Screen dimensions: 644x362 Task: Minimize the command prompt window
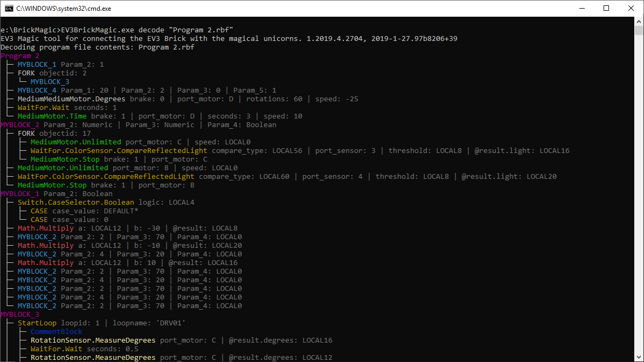[582, 8]
